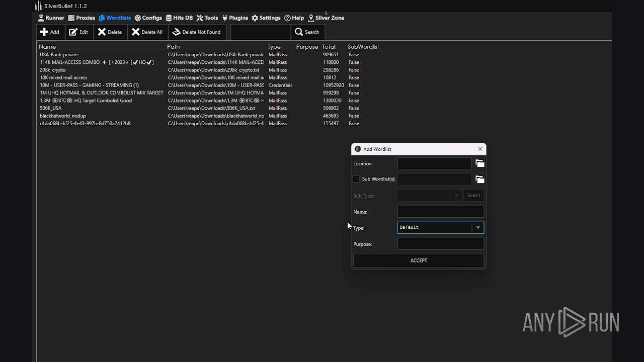Select the 506K_USA wordlist row
Screen dimensions: 644x362
click(209, 108)
